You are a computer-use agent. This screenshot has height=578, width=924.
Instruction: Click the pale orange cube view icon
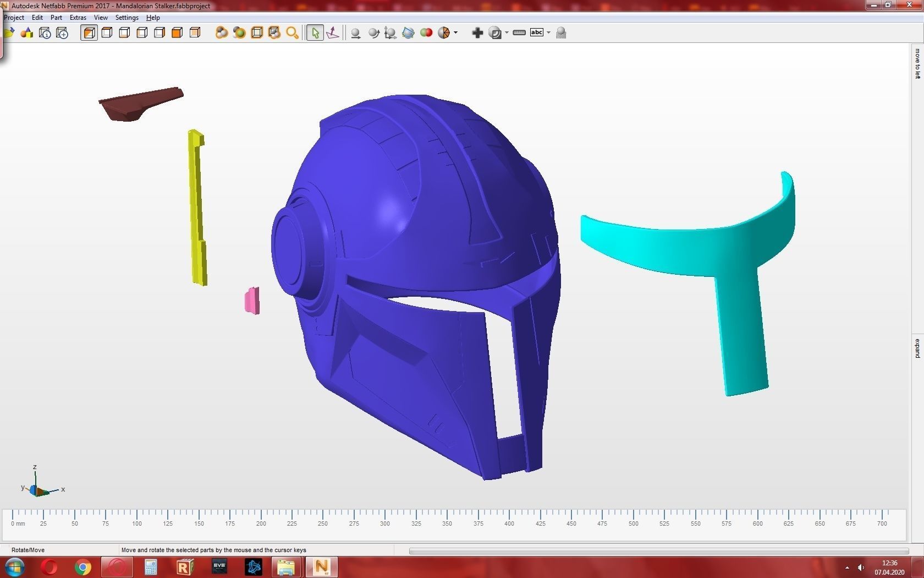point(195,33)
